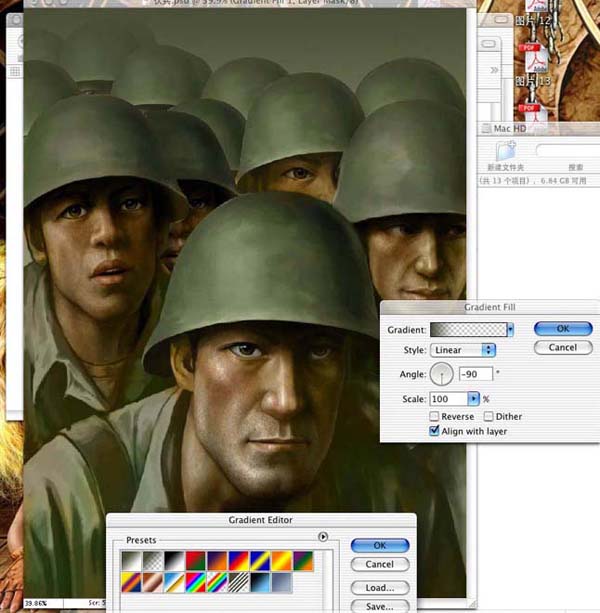Select the Foreground to Background gradient preset

132,561
